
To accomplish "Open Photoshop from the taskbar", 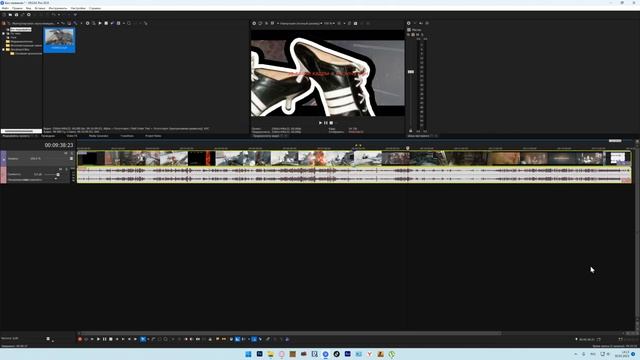I will (x=260, y=354).
